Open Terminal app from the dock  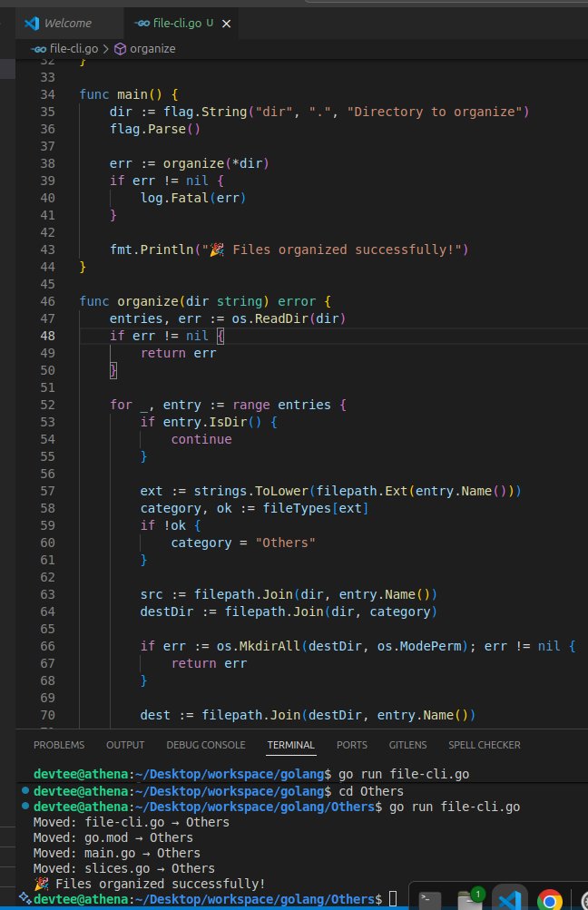(x=431, y=899)
